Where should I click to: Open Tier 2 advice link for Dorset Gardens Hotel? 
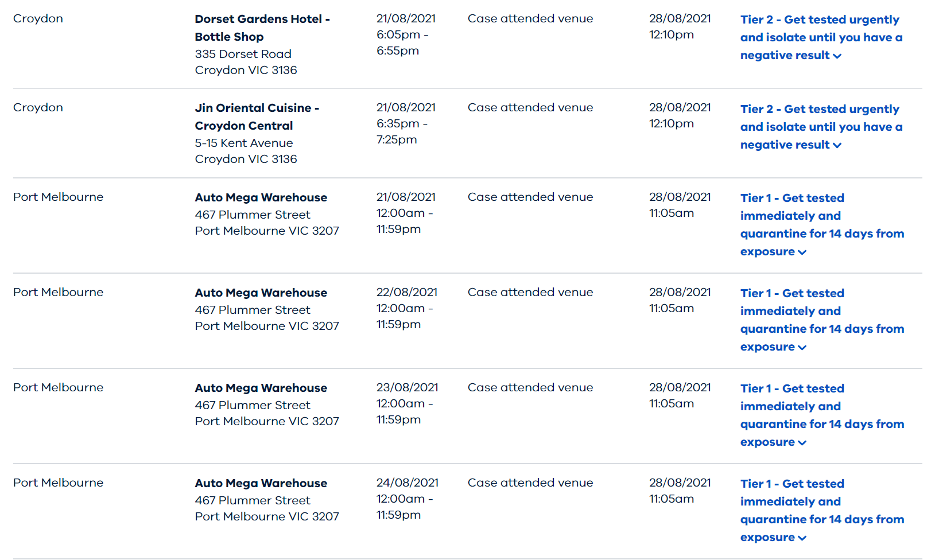point(821,37)
